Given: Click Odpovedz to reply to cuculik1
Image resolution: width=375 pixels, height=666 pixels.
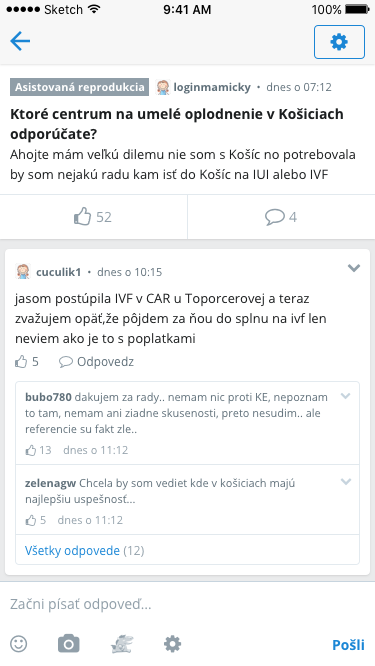Looking at the screenshot, I should pyautogui.click(x=96, y=362).
